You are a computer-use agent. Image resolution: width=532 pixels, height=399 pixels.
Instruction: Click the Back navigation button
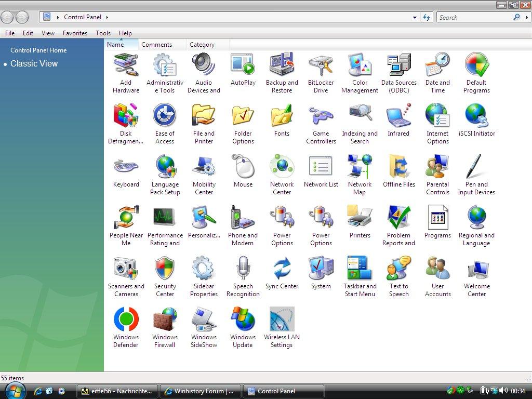8,17
